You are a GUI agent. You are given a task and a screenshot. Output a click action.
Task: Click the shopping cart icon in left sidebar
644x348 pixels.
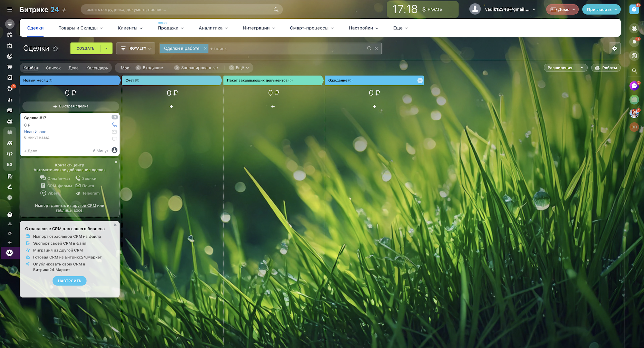pos(10,67)
